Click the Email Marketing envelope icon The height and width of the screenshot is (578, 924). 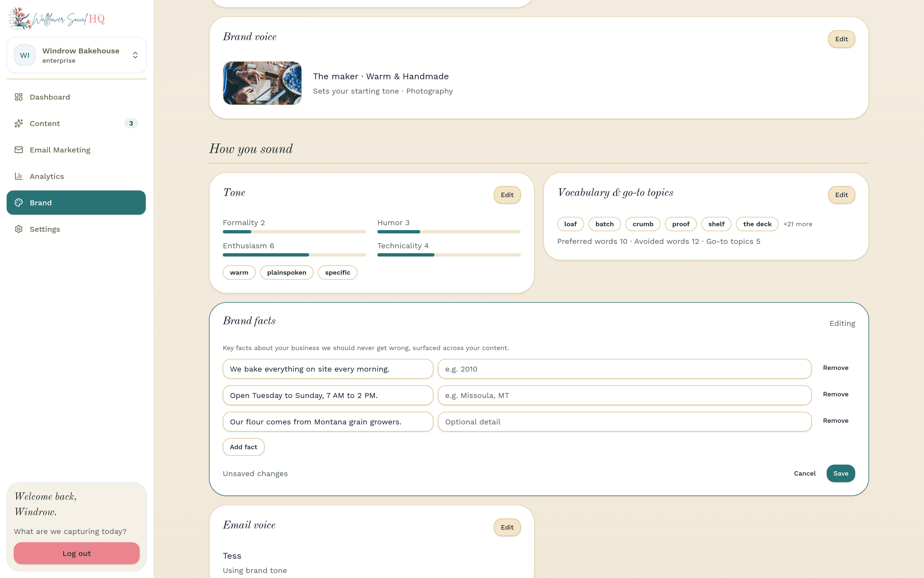19,150
